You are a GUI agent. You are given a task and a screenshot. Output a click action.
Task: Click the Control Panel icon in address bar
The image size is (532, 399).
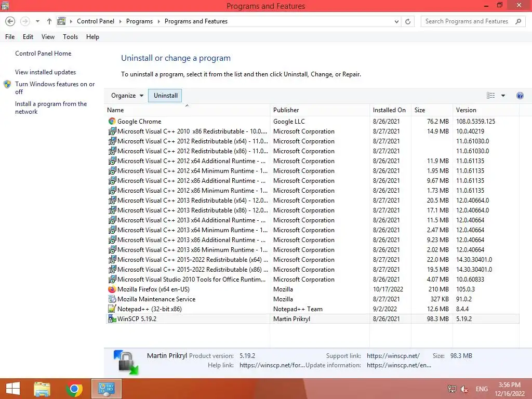point(61,21)
